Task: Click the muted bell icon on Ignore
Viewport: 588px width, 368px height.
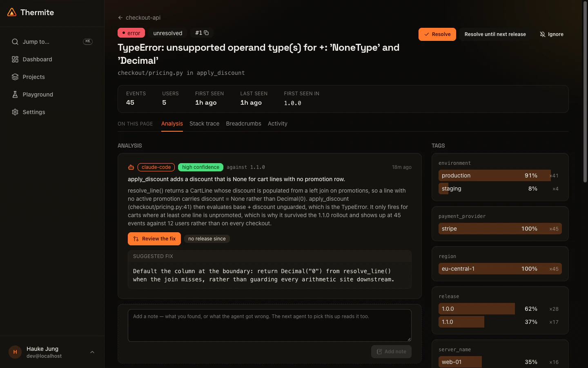Action: tap(542, 34)
